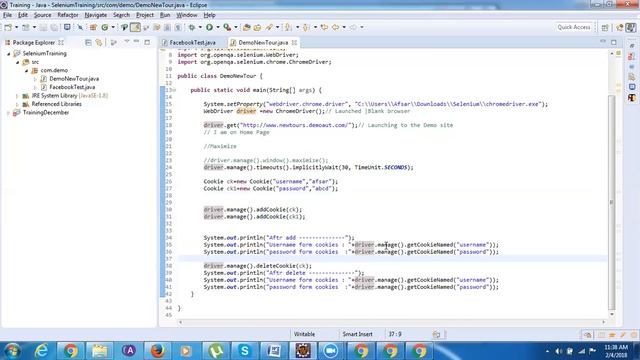This screenshot has height=360, width=640.
Task: Collapse the SeleniumTraining project tree
Action: click(9, 53)
